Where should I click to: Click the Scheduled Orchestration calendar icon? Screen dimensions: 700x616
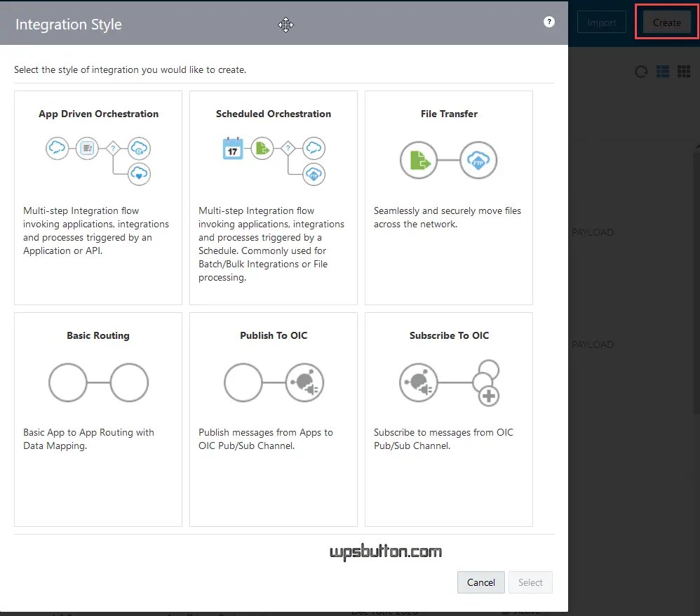pyautogui.click(x=233, y=148)
